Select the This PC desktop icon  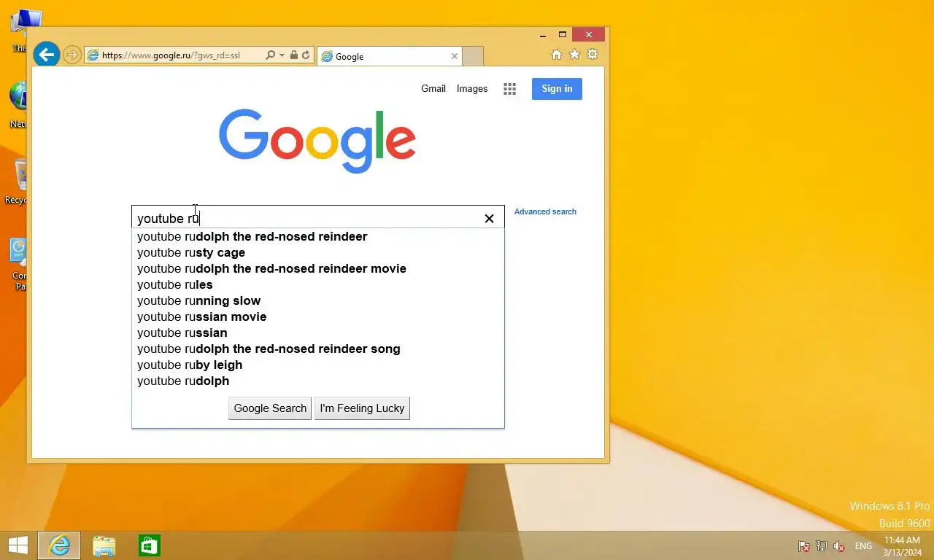[18, 31]
